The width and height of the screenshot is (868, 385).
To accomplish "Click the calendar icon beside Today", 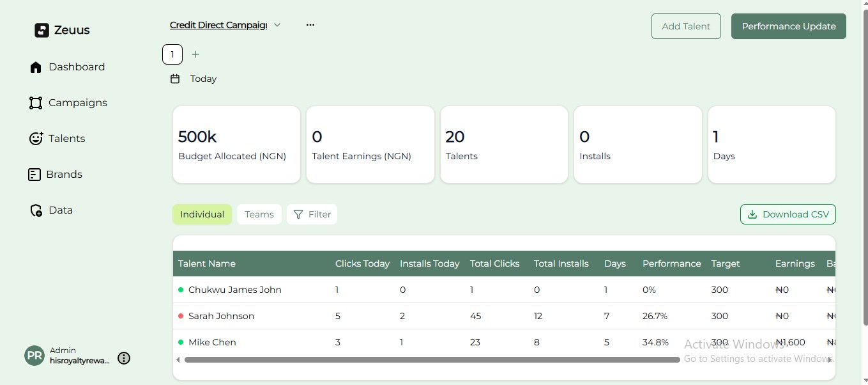I will coord(175,79).
